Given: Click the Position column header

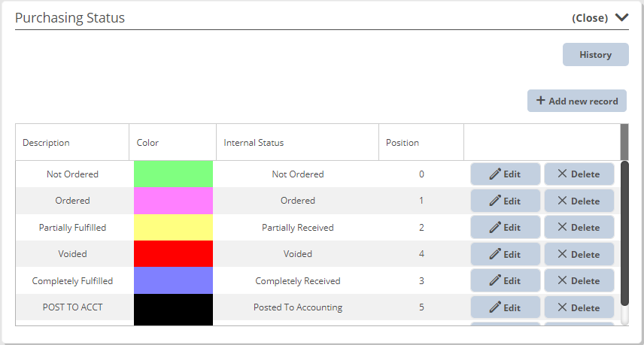Looking at the screenshot, I should click(x=421, y=142).
